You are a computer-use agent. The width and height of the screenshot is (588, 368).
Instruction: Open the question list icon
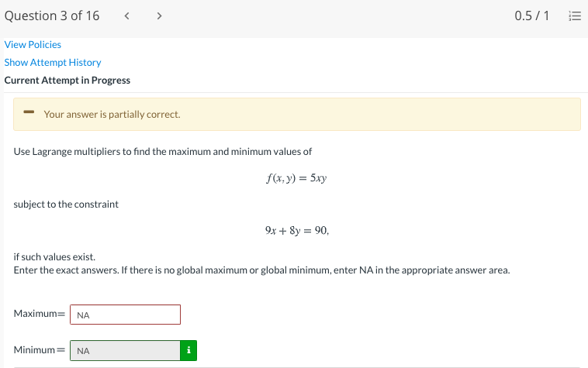(575, 15)
